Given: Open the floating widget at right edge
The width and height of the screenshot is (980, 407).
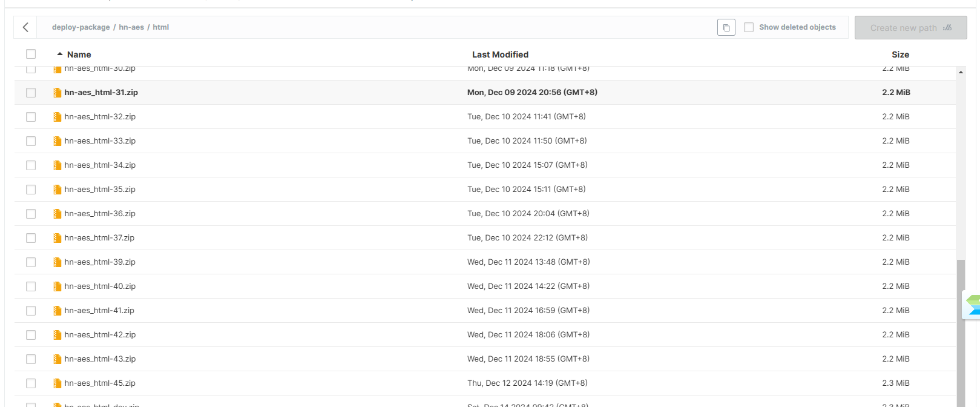Looking at the screenshot, I should (971, 305).
